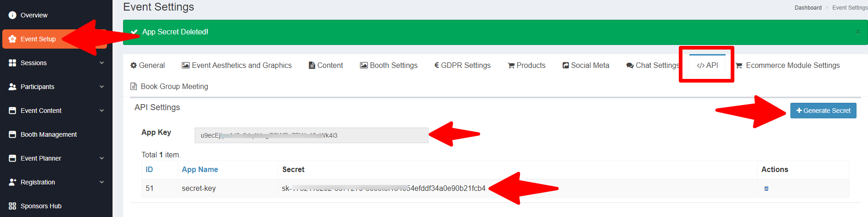The height and width of the screenshot is (217, 868).
Task: Select the API tab
Action: 707,66
